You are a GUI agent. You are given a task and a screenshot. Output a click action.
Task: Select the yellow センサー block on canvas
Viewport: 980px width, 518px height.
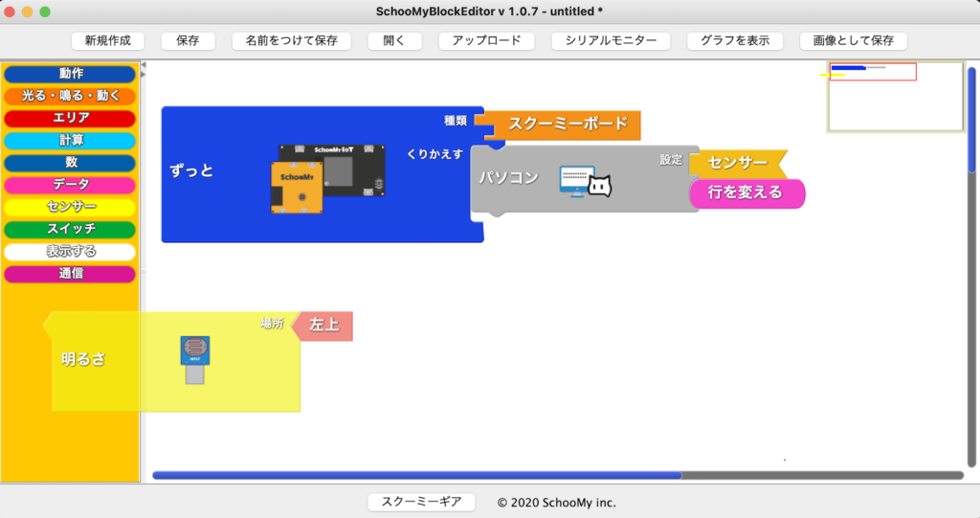coord(738,164)
